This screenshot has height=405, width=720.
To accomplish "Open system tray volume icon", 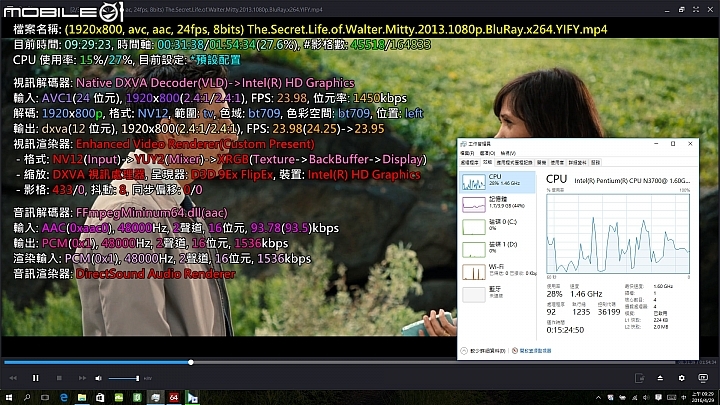I will (x=646, y=398).
